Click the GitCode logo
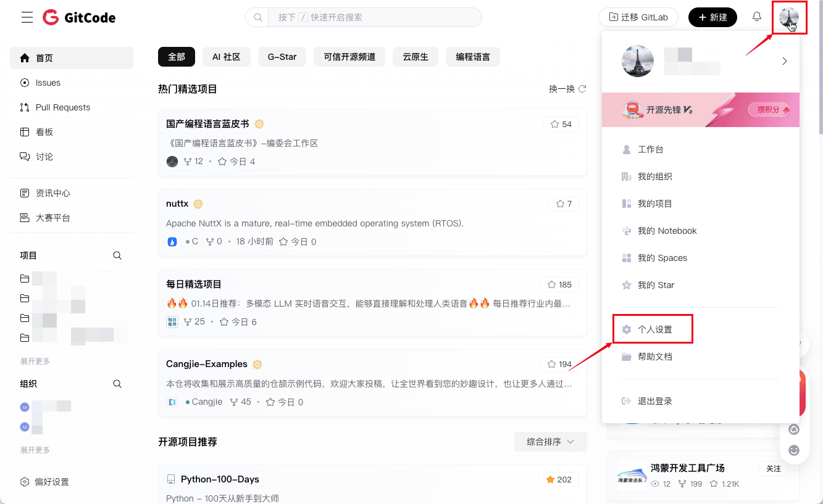This screenshot has width=823, height=504. (79, 17)
